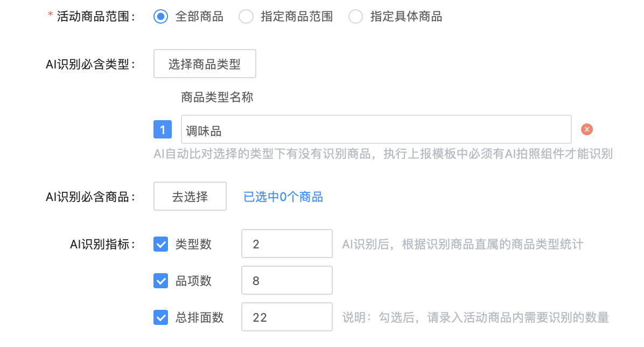The width and height of the screenshot is (644, 347).
Task: Click the 全部商品 label text
Action: point(199,17)
